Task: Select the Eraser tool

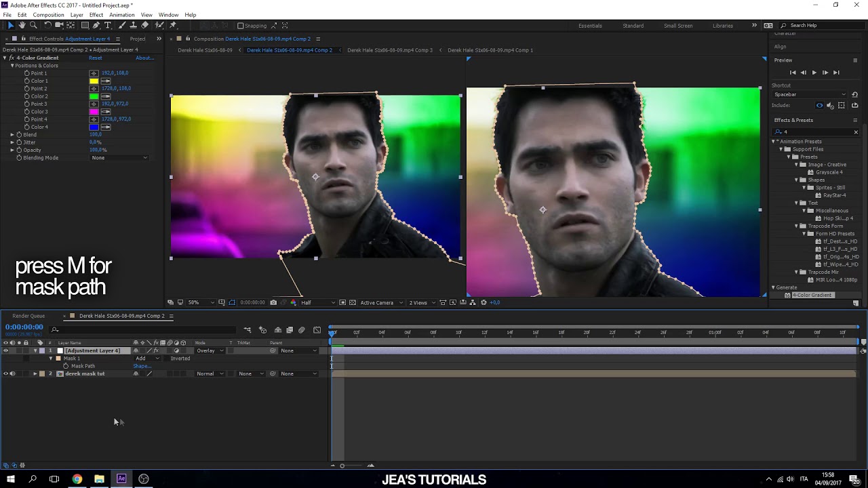Action: coord(145,25)
